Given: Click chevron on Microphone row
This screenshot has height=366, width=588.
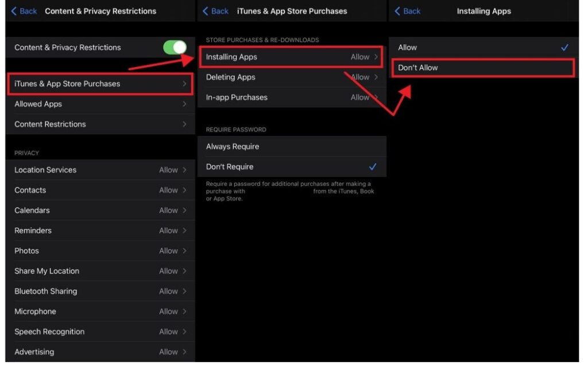Looking at the screenshot, I should coord(184,312).
